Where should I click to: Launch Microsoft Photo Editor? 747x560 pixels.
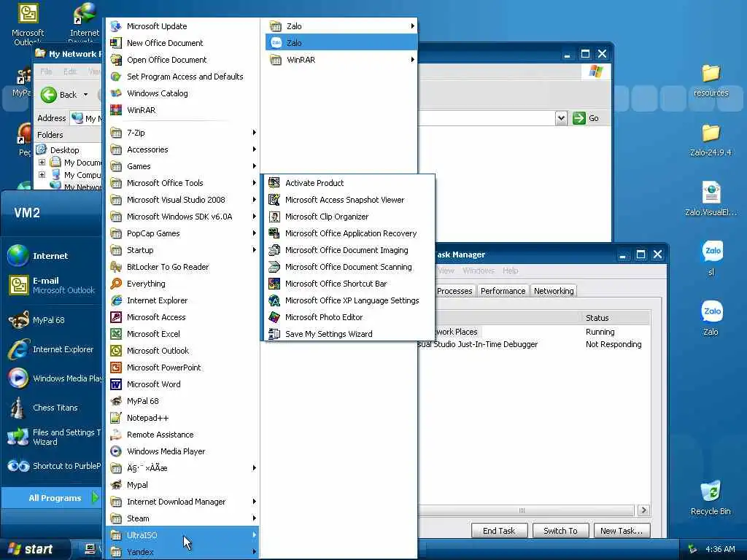tap(348, 317)
